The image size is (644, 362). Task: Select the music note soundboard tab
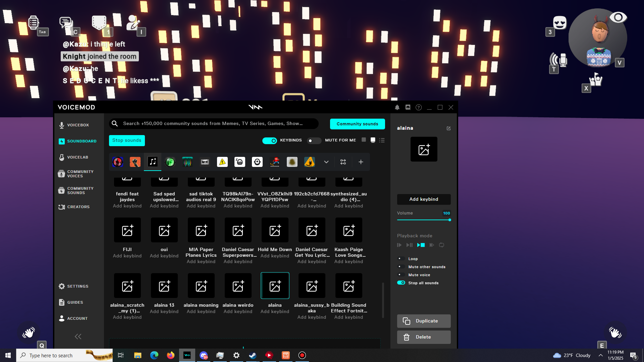[153, 162]
